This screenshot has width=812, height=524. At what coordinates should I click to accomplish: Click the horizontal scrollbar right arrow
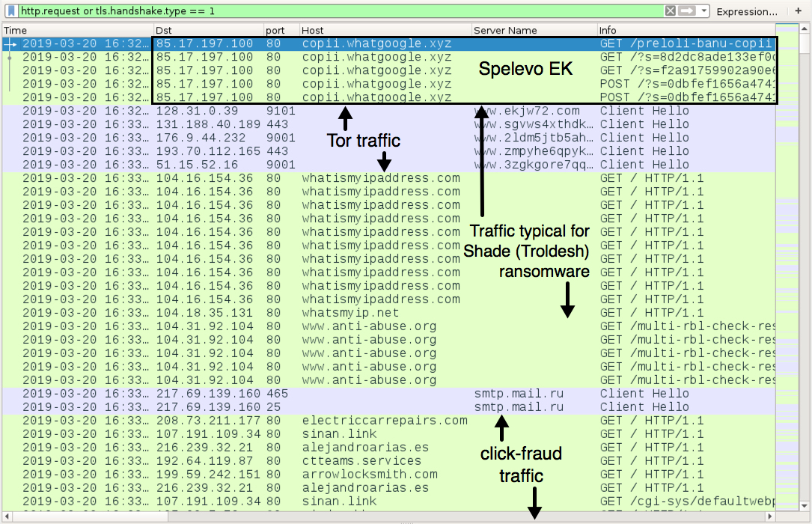[x=770, y=517]
